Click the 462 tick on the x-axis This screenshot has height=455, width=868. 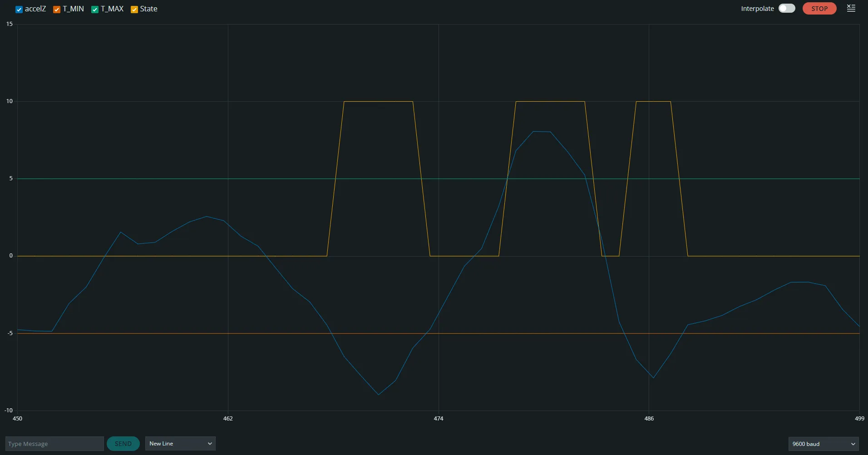tap(228, 418)
